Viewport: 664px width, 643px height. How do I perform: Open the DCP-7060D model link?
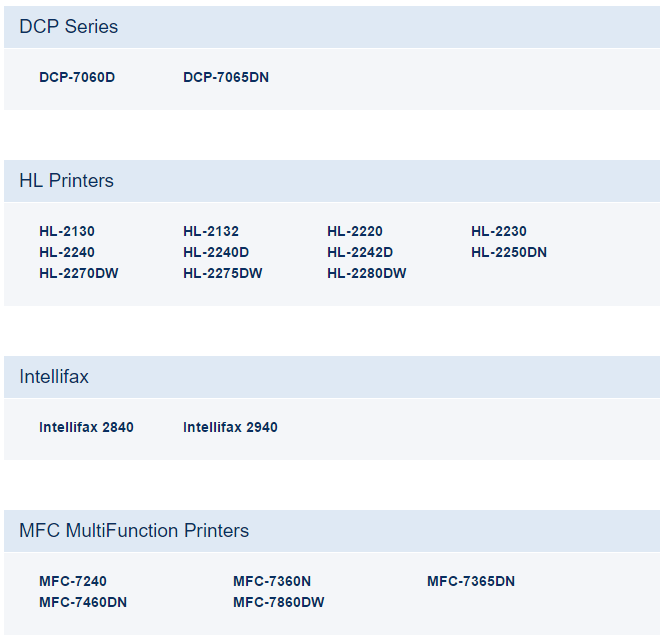77,77
